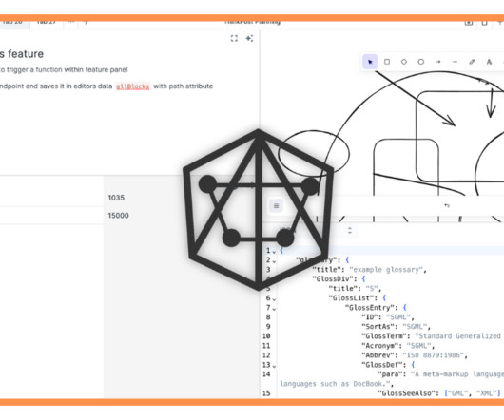The image size is (504, 420).
Task: Click the fullscreen expand icon
Action: click(234, 39)
